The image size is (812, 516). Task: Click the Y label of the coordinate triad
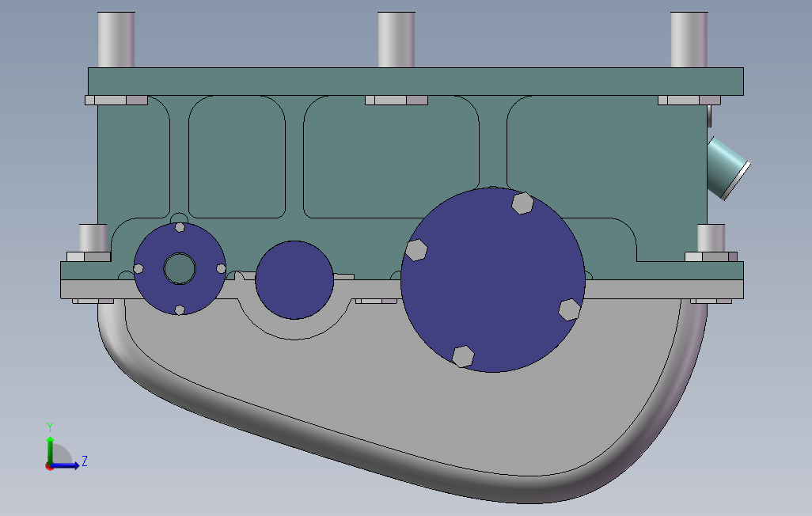pos(50,427)
